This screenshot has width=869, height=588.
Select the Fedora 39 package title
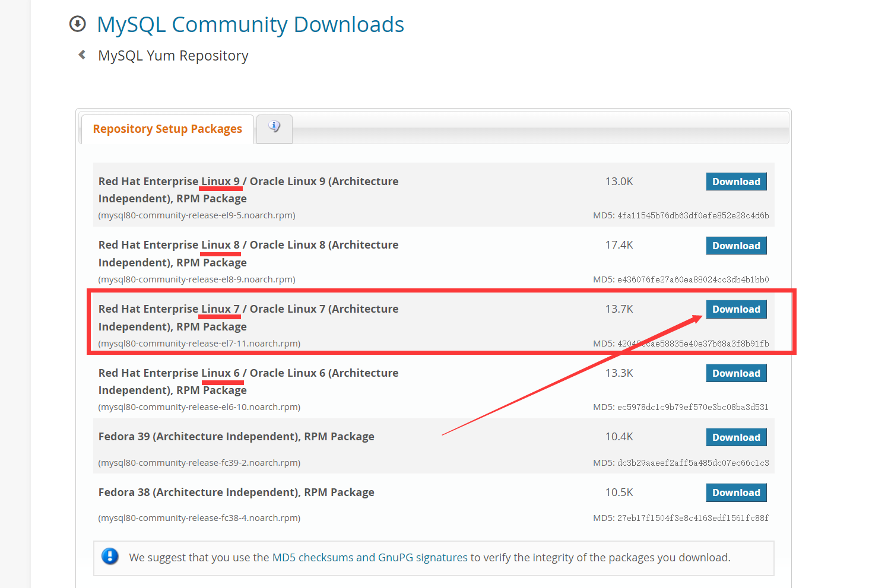tap(236, 437)
